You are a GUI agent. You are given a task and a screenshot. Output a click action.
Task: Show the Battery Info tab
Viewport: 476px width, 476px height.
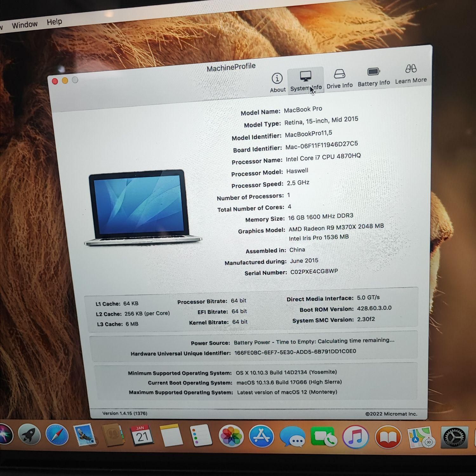click(x=374, y=77)
